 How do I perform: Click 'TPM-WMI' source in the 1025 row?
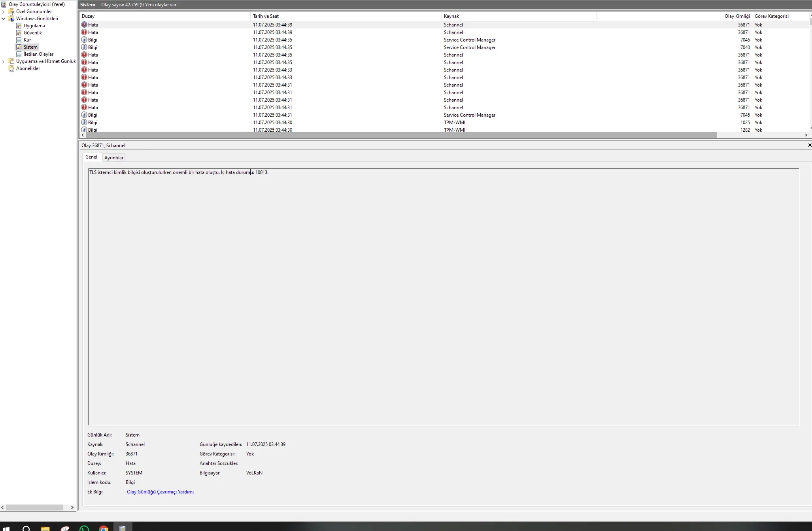point(455,123)
